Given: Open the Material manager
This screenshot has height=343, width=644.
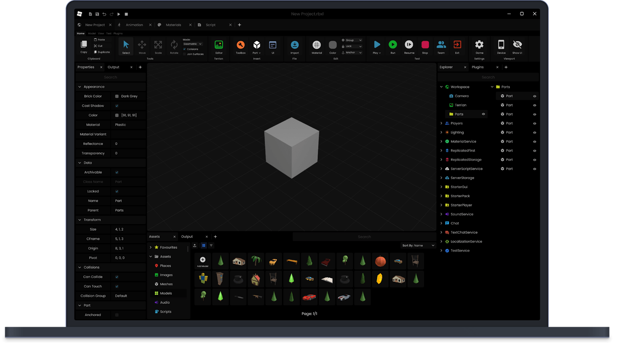Looking at the screenshot, I should pyautogui.click(x=316, y=45).
